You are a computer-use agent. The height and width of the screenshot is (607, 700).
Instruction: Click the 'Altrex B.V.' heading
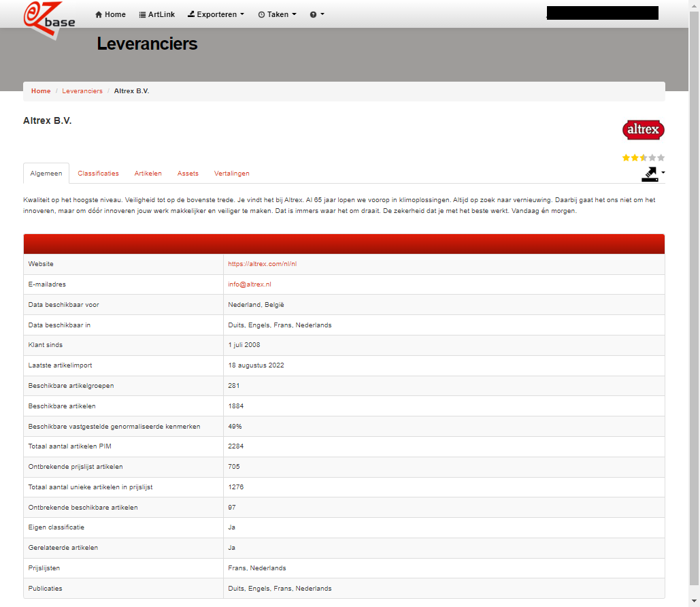coord(48,120)
